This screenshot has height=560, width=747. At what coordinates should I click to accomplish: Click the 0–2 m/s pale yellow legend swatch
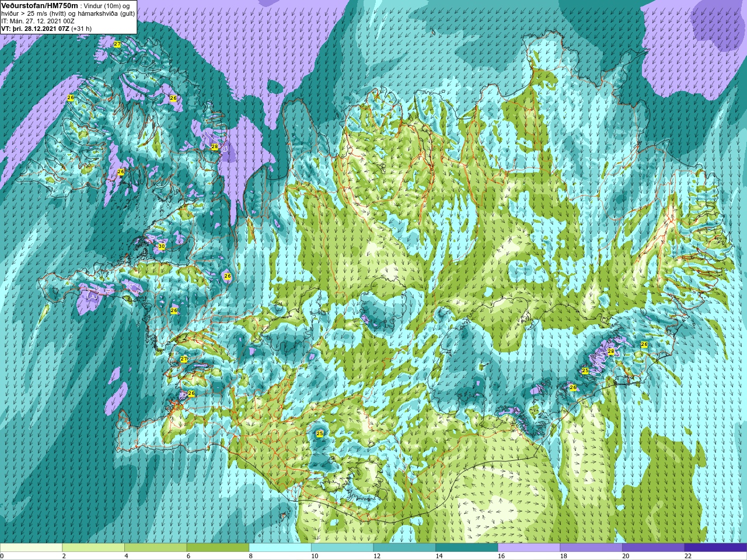(31, 547)
